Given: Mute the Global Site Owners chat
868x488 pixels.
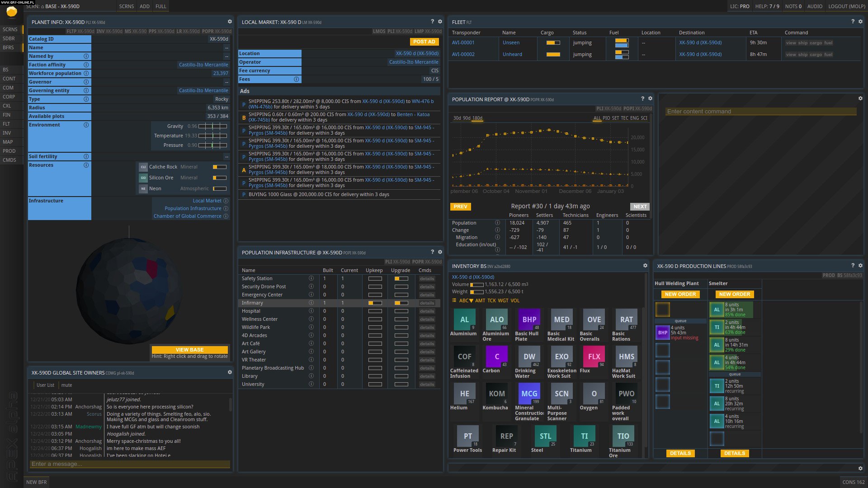Looking at the screenshot, I should (67, 385).
